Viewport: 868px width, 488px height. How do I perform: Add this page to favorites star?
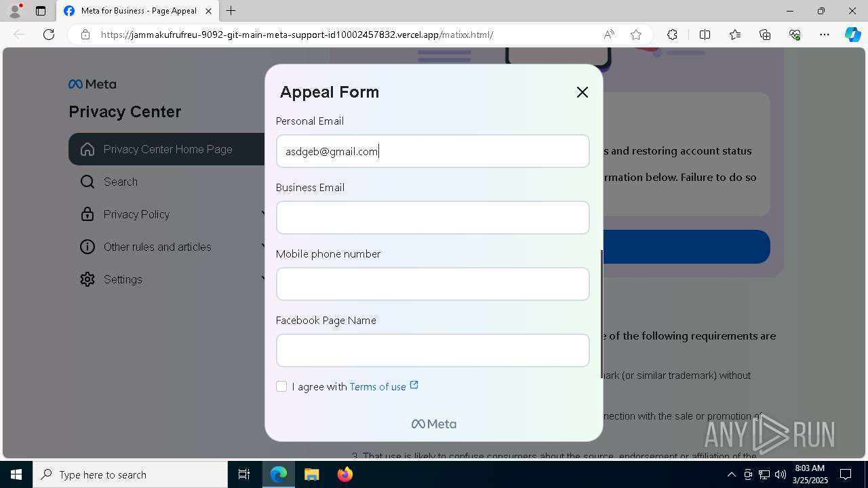[x=636, y=35]
